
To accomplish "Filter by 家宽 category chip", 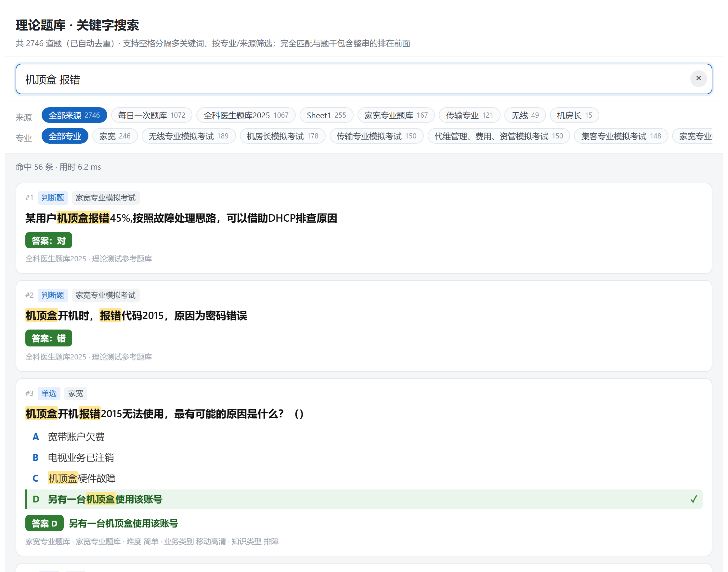I will (114, 136).
